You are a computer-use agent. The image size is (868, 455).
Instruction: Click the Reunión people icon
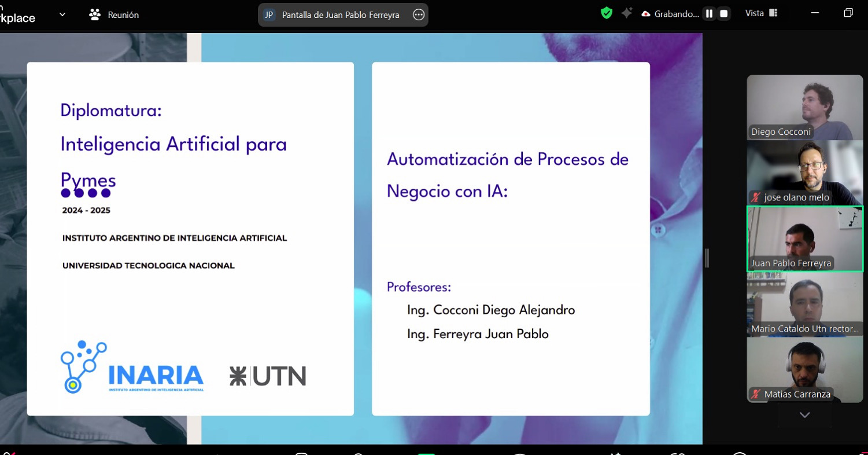coord(95,14)
